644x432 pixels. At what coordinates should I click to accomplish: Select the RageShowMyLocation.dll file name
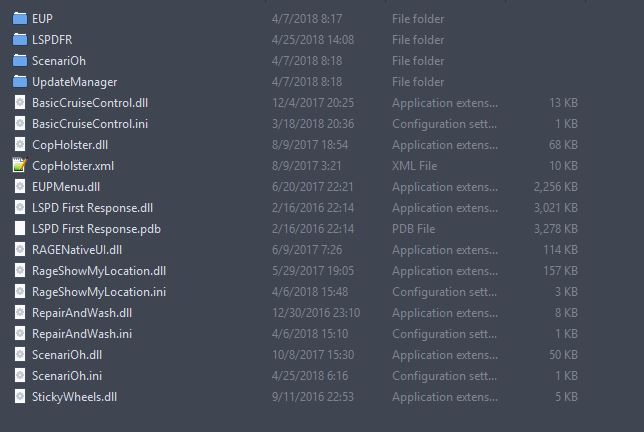(x=98, y=270)
